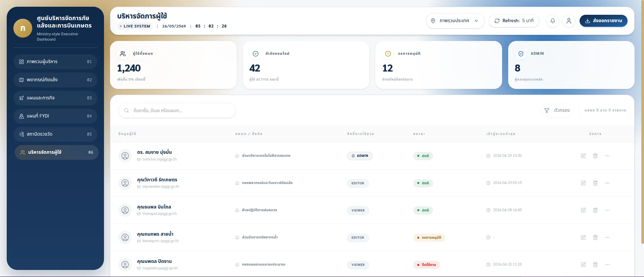
Task: Click the ADMIN role badge
Action: 360,156
